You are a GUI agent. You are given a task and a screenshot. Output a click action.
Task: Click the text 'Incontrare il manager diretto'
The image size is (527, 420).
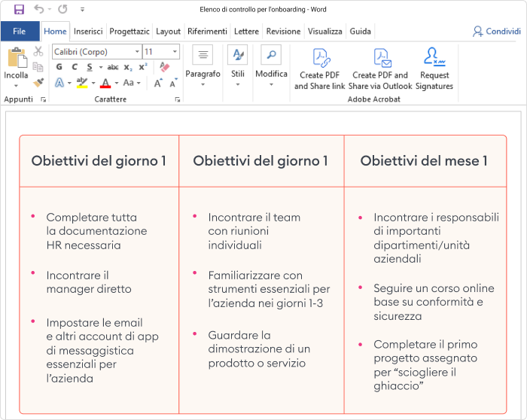pyautogui.click(x=89, y=282)
